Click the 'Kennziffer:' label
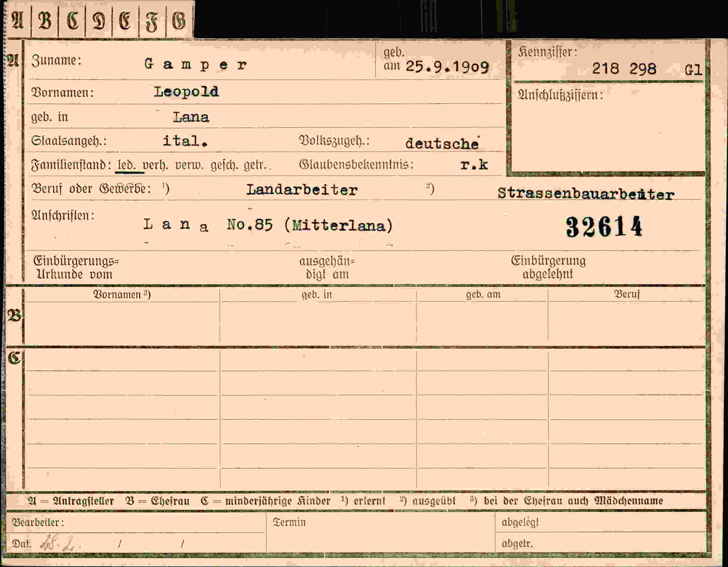 click(548, 52)
